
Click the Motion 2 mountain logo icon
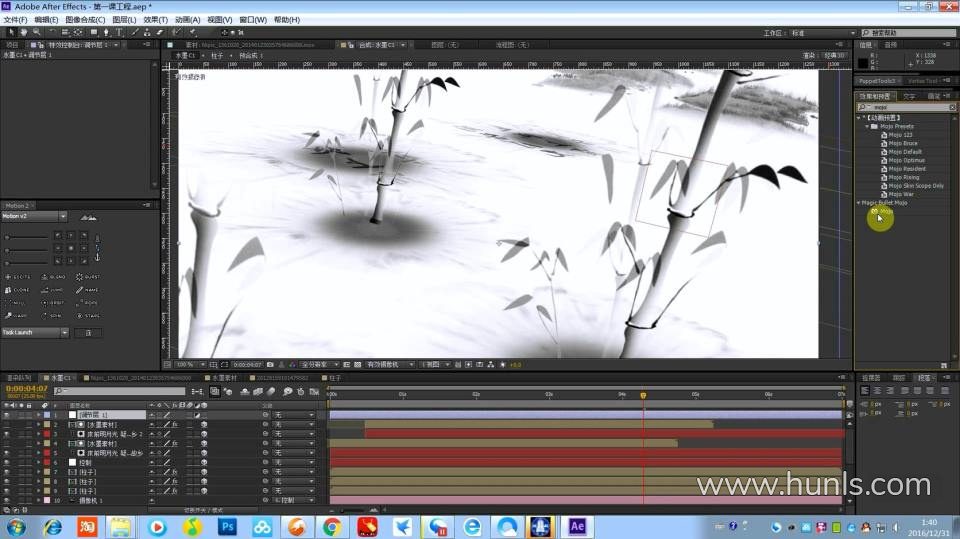tap(88, 217)
